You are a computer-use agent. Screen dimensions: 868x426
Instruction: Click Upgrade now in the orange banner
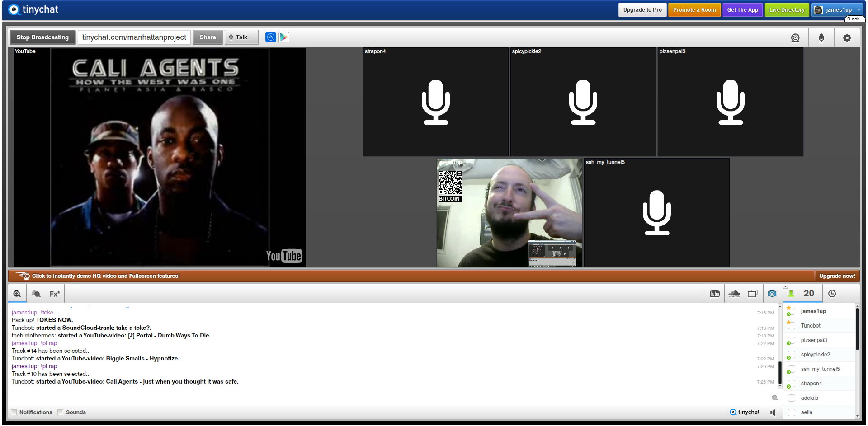coord(837,276)
